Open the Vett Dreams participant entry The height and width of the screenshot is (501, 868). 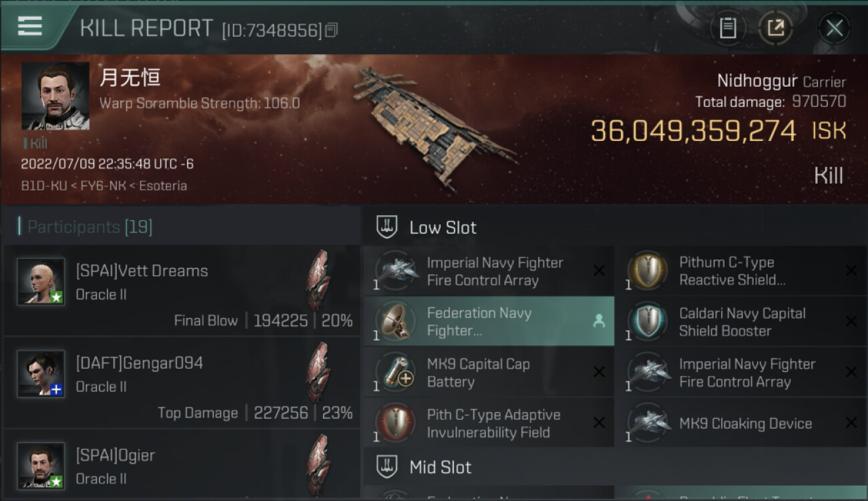coord(182,291)
